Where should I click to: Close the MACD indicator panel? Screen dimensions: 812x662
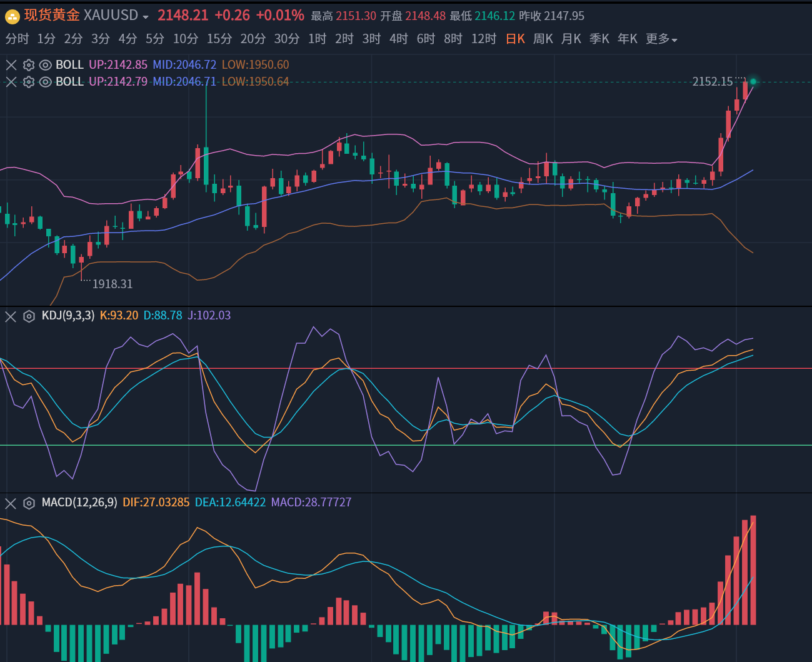coord(11,503)
